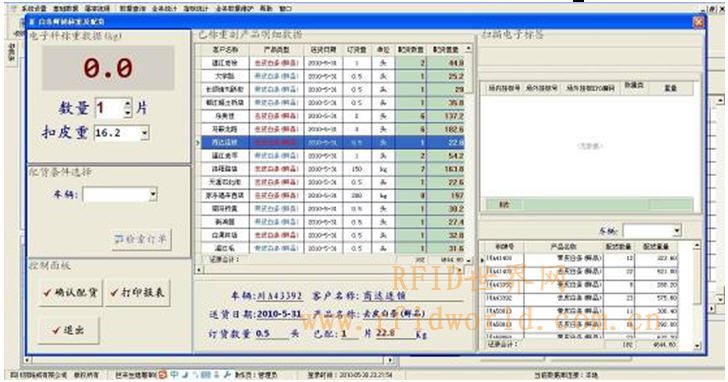
Task: Click the input method icon in the status bar
Action: coord(162,374)
